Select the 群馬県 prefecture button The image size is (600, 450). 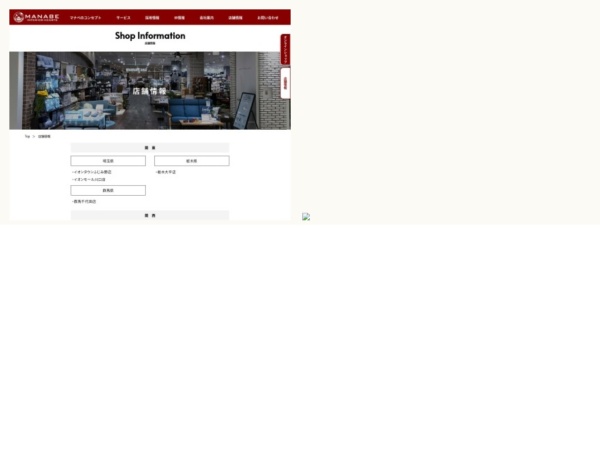108,190
